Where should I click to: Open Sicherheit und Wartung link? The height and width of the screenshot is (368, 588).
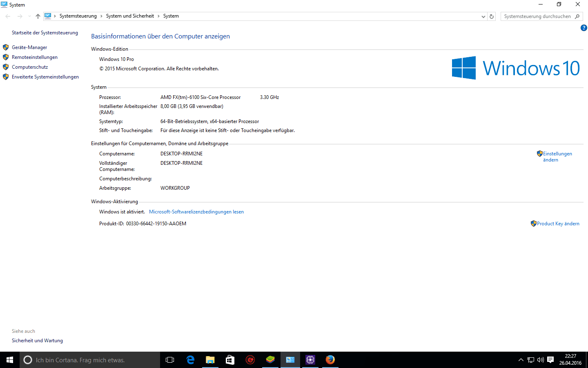[x=37, y=341]
